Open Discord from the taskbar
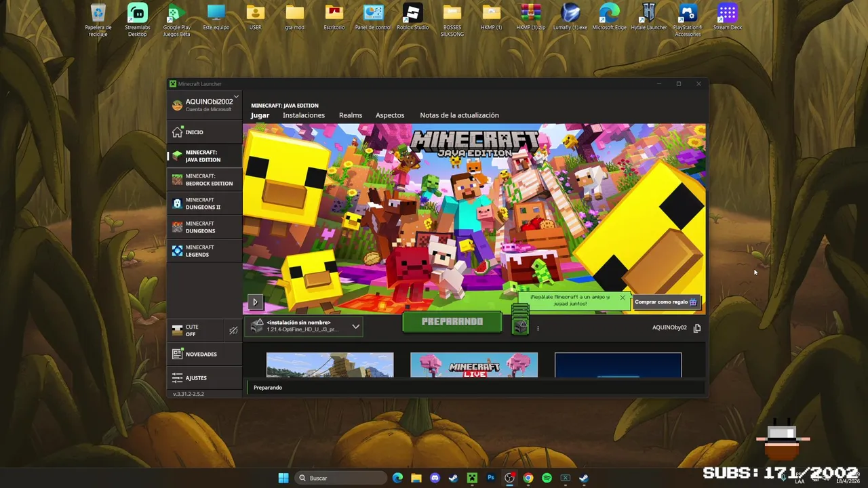 (435, 478)
